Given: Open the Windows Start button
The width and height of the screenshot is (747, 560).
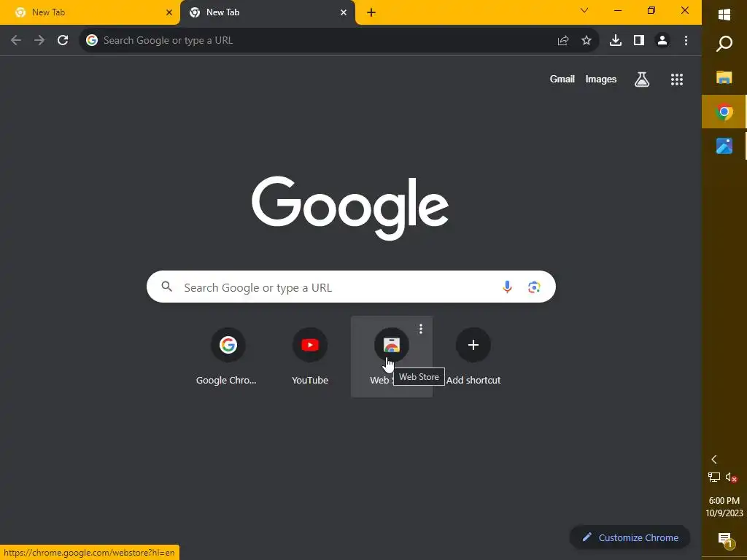Looking at the screenshot, I should [x=724, y=15].
